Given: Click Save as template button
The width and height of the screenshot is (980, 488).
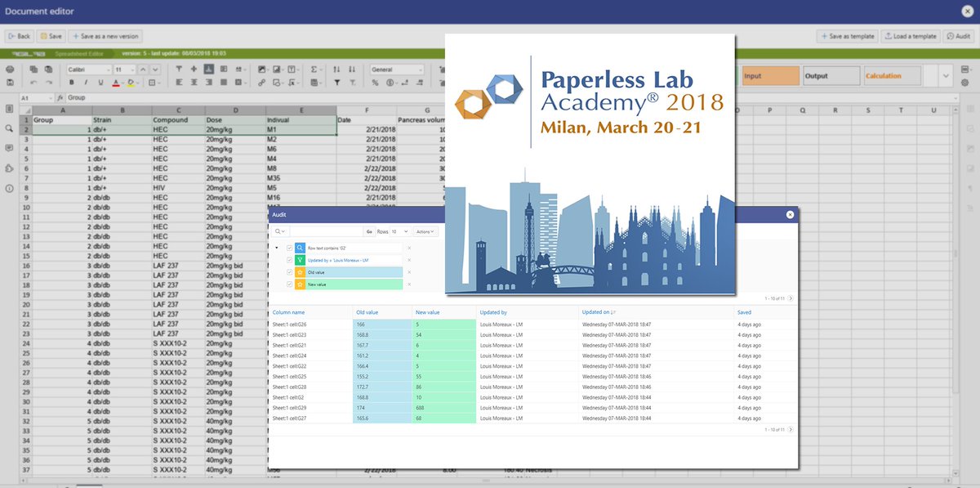Looking at the screenshot, I should pos(848,36).
